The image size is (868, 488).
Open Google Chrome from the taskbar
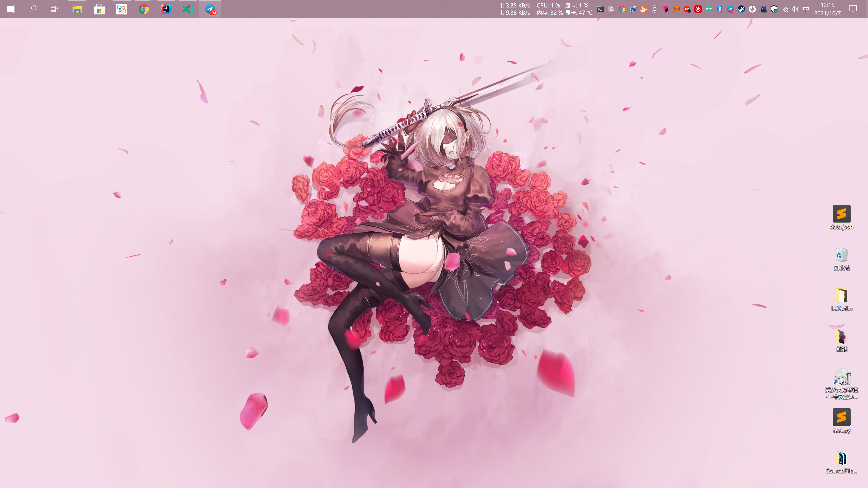[x=144, y=9]
